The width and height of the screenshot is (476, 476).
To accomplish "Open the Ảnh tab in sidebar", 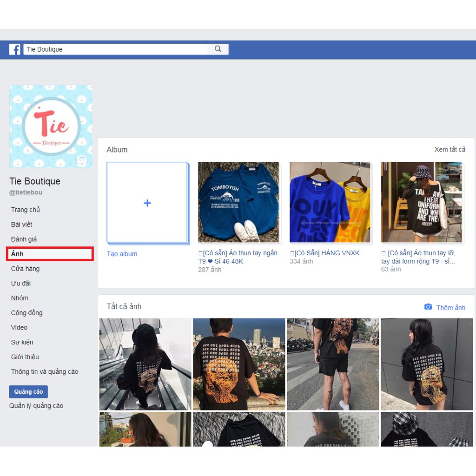I will tap(18, 254).
